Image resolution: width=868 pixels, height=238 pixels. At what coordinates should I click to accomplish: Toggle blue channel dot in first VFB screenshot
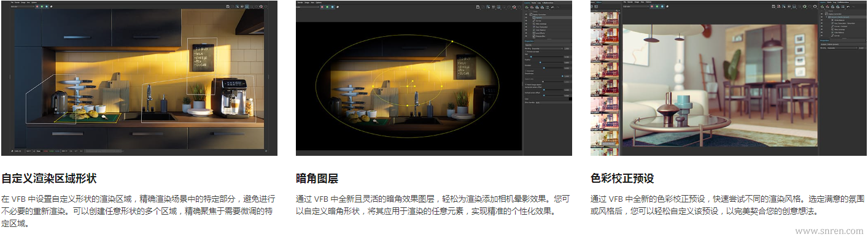47,7
